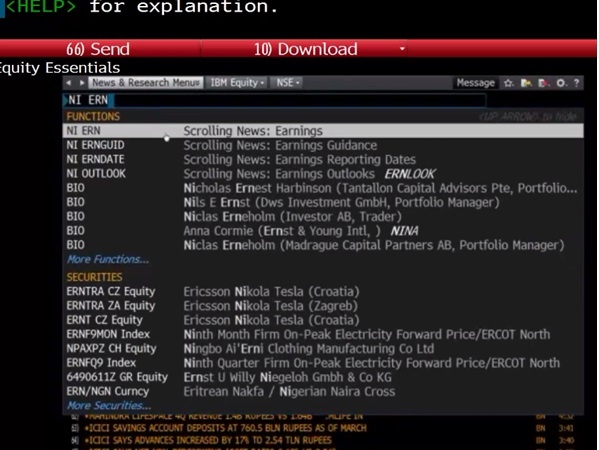Open the More Functions... link
The image size is (599, 450).
[x=108, y=259]
